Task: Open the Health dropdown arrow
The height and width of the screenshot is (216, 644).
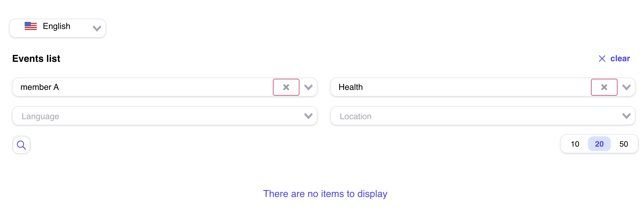Action: click(x=626, y=87)
